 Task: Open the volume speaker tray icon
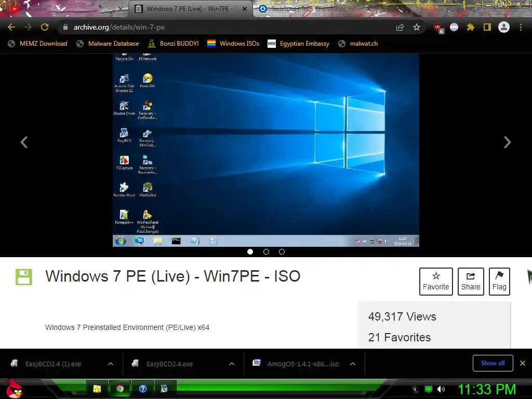[441, 389]
